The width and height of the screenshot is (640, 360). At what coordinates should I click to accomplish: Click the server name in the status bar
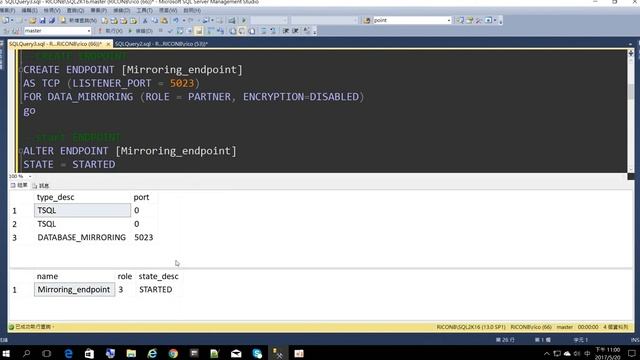tap(471, 327)
